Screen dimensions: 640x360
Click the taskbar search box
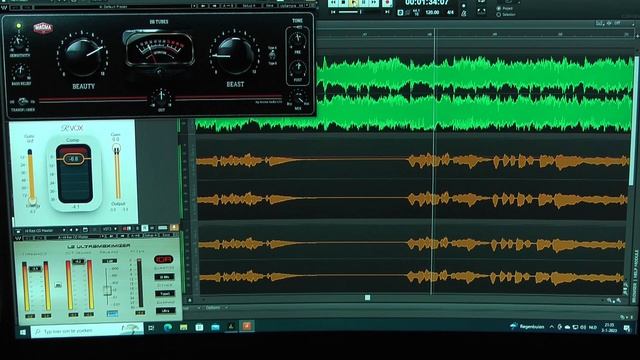(87, 330)
